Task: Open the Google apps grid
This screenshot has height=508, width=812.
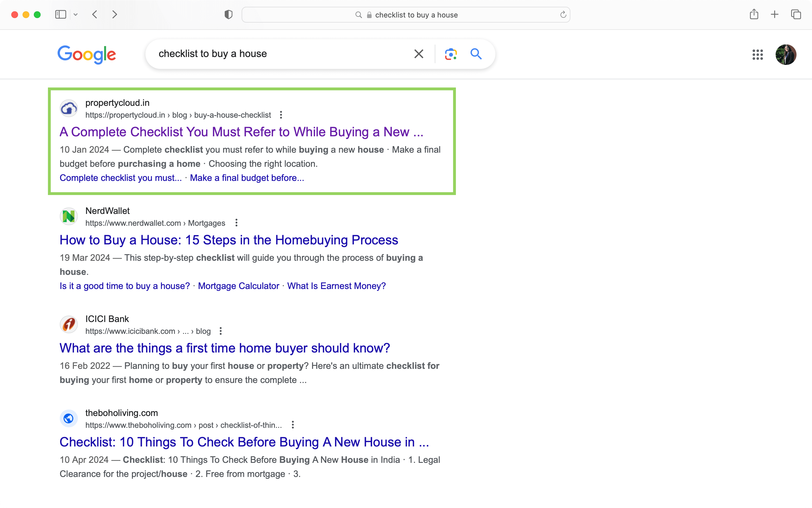Action: (x=757, y=54)
